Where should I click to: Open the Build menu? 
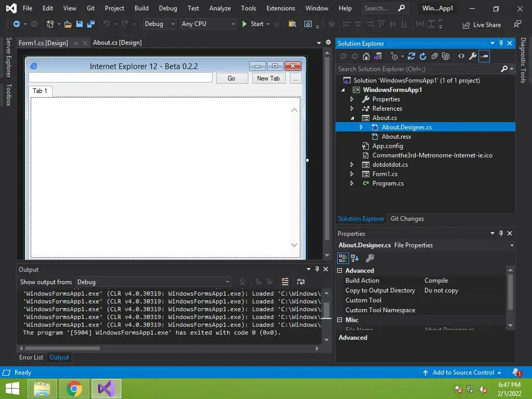(141, 8)
